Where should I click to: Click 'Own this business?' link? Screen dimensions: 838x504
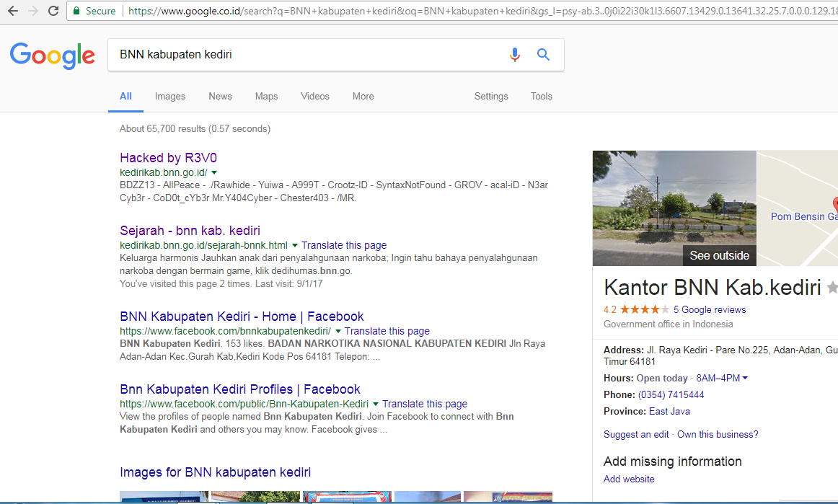click(x=718, y=434)
